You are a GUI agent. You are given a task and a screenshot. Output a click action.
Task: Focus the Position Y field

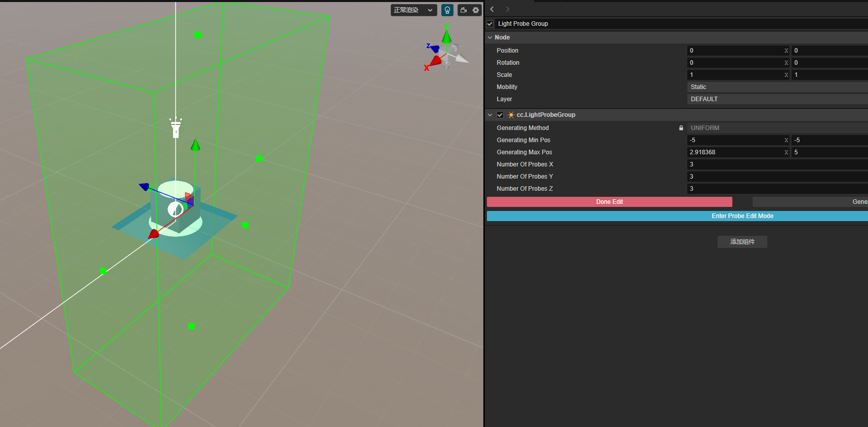click(830, 51)
